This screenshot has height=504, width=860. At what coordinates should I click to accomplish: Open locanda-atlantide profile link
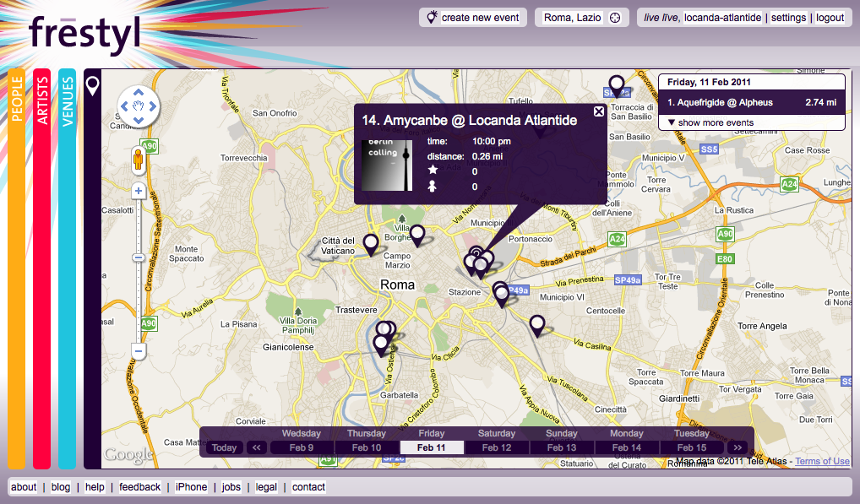[723, 18]
